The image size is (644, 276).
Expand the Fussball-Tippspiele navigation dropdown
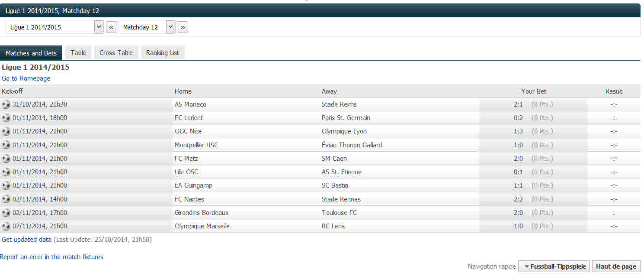[554, 266]
